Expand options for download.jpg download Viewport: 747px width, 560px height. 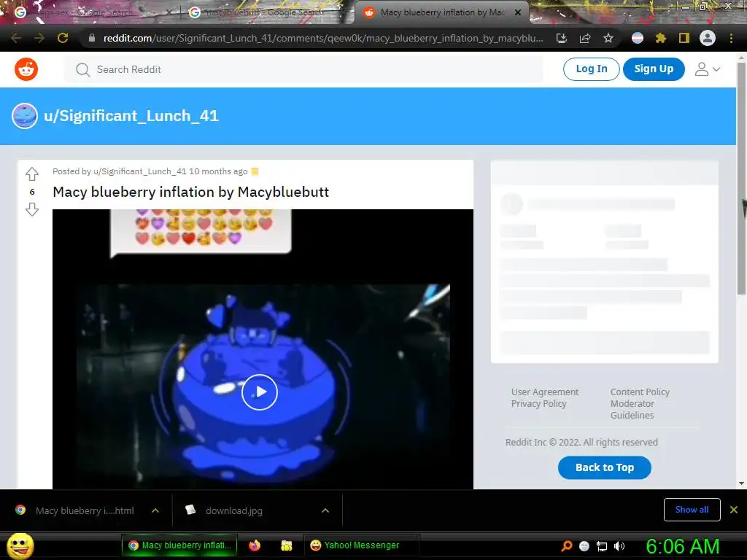325,510
